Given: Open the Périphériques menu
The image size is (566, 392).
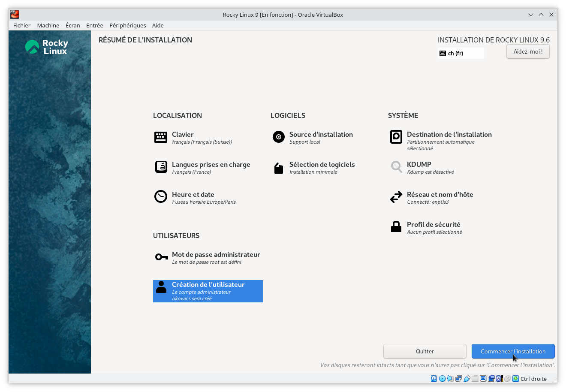Looking at the screenshot, I should coord(127,25).
